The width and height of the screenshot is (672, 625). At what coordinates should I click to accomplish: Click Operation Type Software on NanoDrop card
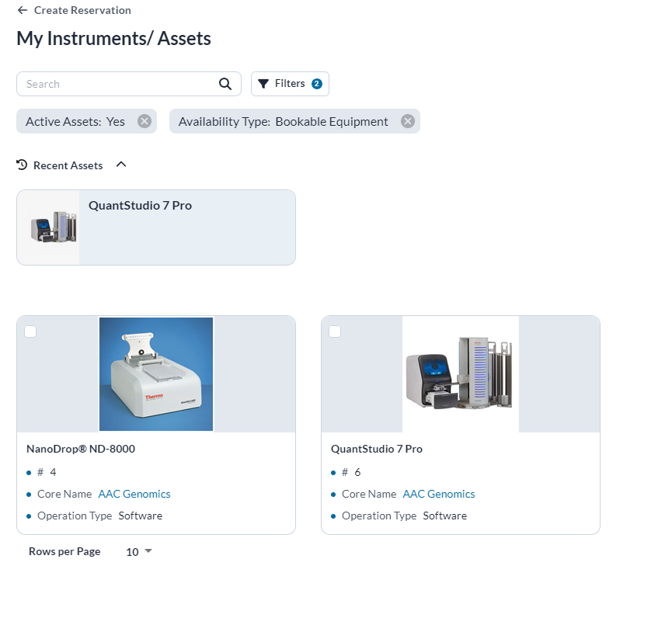(x=100, y=516)
